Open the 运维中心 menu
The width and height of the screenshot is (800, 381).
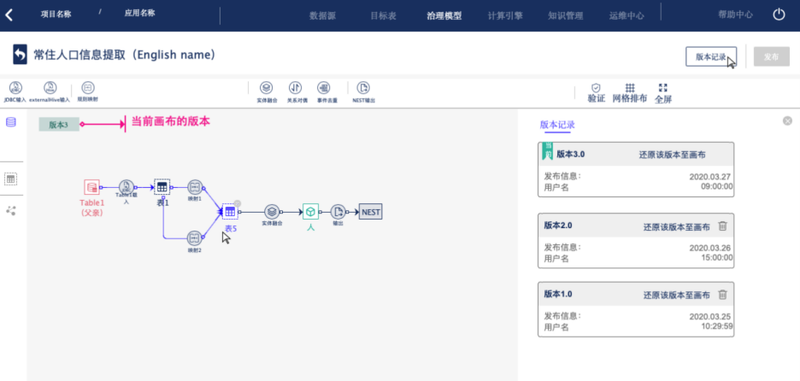click(627, 15)
